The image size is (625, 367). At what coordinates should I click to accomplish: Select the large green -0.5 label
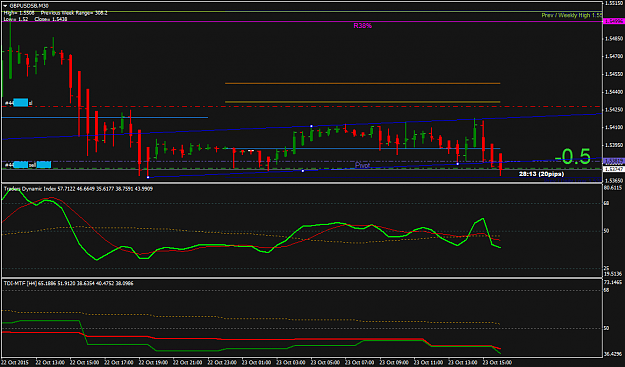[573, 157]
